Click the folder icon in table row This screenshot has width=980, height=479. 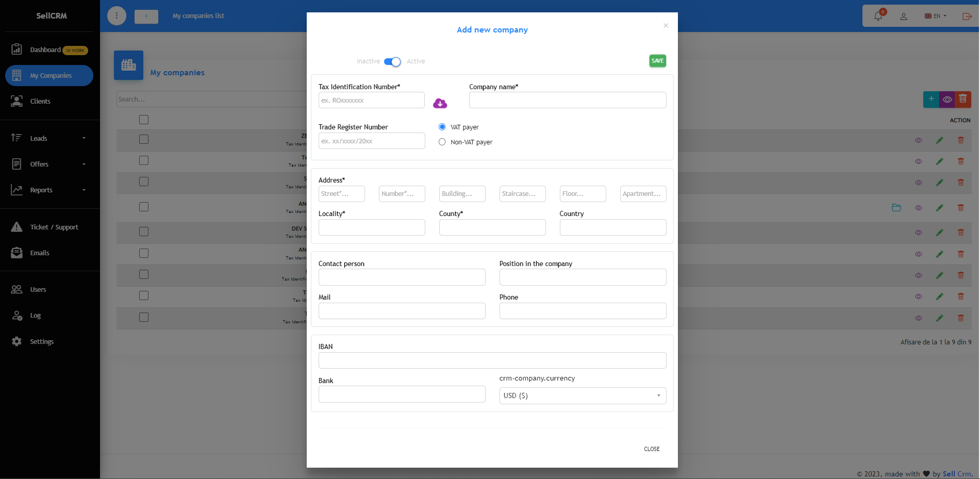[x=896, y=208]
